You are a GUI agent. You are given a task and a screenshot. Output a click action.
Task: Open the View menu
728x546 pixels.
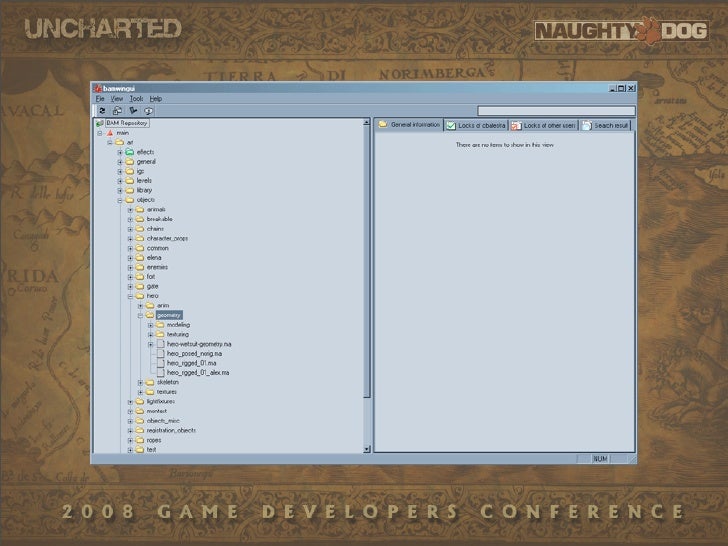[x=117, y=99]
